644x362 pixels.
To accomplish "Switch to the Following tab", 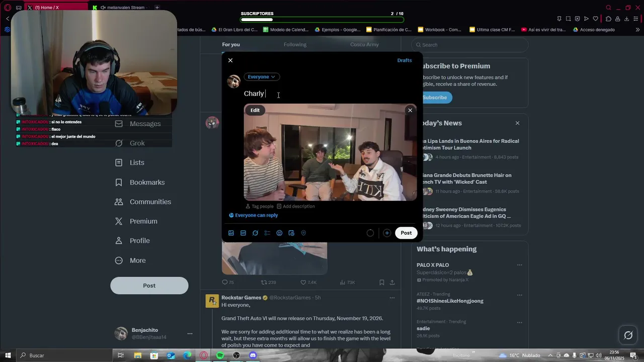I will [x=295, y=45].
